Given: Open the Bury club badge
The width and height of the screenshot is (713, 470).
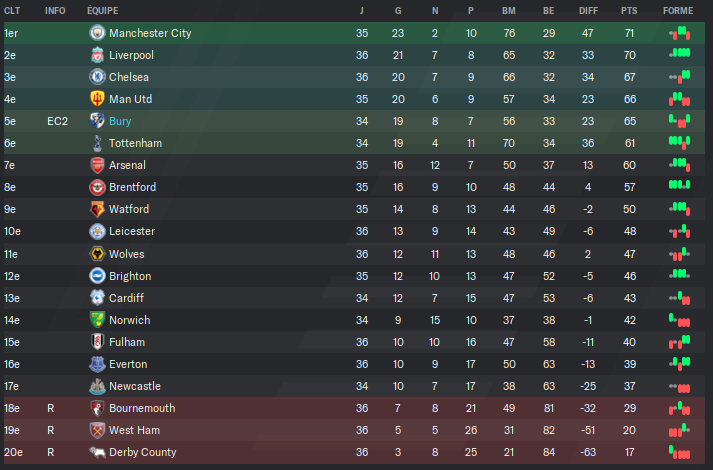Looking at the screenshot, I should coord(97,121).
